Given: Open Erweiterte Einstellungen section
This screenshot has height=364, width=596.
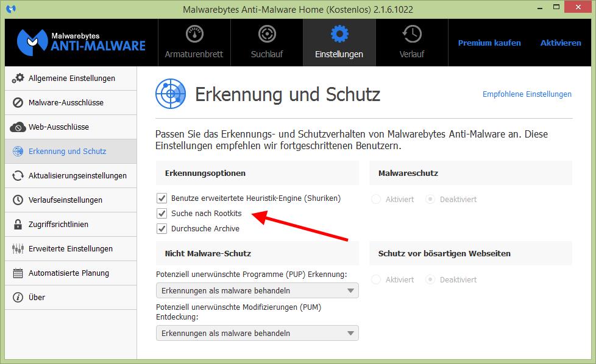Looking at the screenshot, I should 71,248.
